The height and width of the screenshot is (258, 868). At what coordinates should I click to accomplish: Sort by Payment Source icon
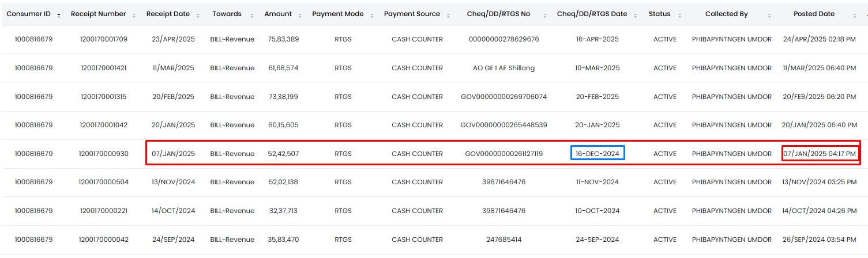coord(448,16)
